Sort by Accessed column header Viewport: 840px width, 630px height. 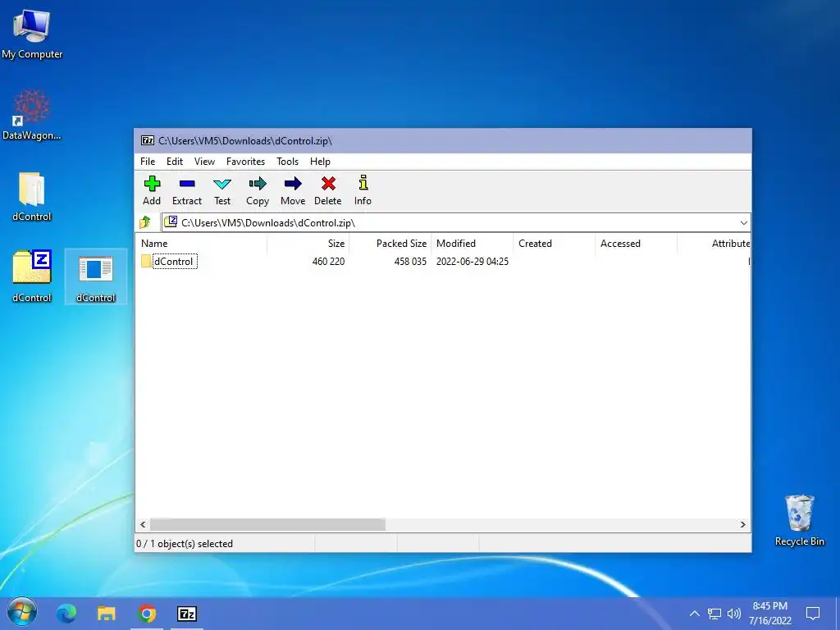tap(636, 243)
